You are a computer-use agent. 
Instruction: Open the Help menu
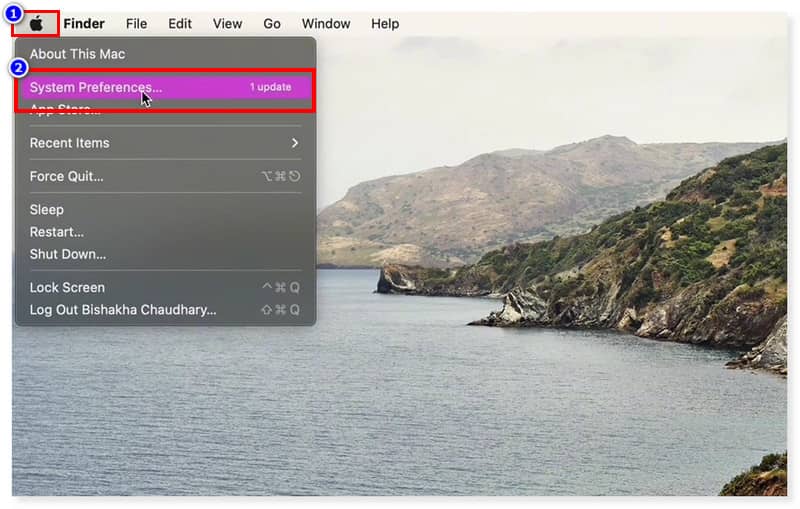pyautogui.click(x=385, y=24)
